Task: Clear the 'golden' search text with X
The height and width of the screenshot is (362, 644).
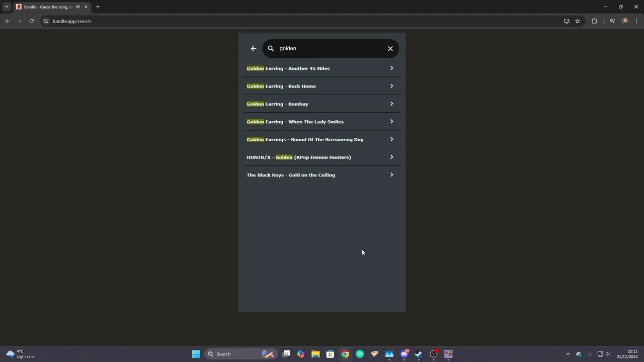Action: click(x=390, y=49)
